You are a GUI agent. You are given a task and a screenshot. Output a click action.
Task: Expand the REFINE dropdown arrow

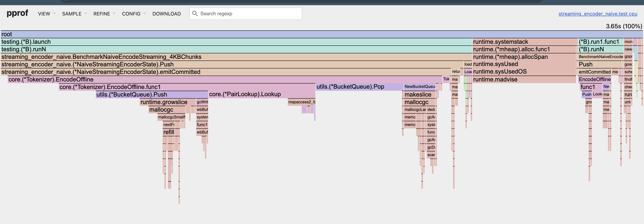(x=114, y=14)
